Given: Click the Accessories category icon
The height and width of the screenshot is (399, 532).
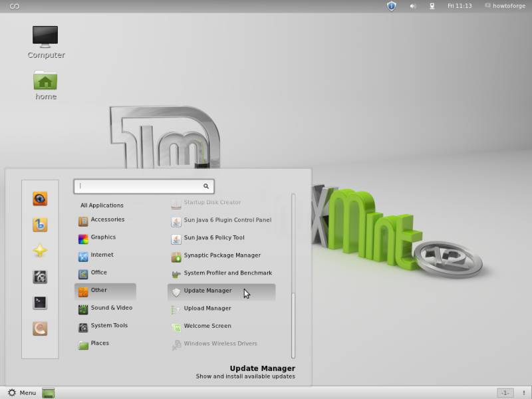Looking at the screenshot, I should pyautogui.click(x=83, y=221).
